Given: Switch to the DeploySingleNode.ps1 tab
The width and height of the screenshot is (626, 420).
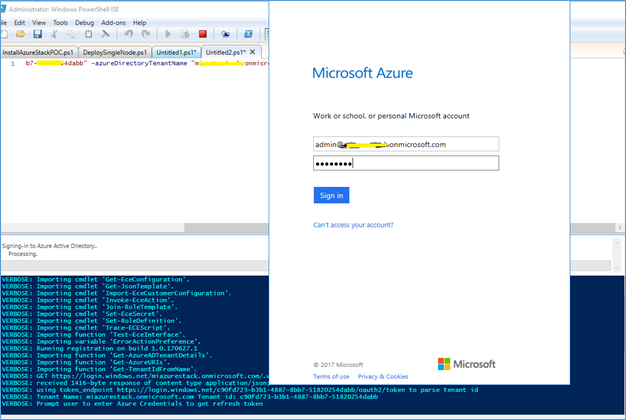Looking at the screenshot, I should [115, 52].
